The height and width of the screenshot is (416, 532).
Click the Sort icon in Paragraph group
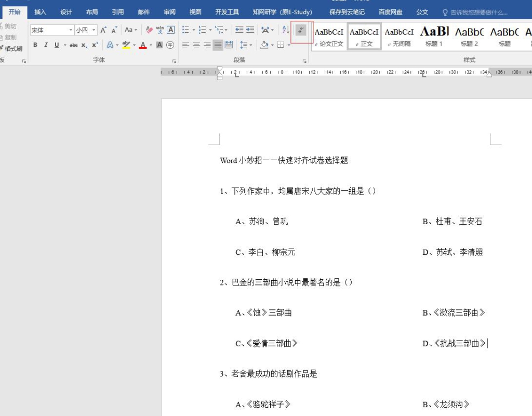pyautogui.click(x=286, y=30)
